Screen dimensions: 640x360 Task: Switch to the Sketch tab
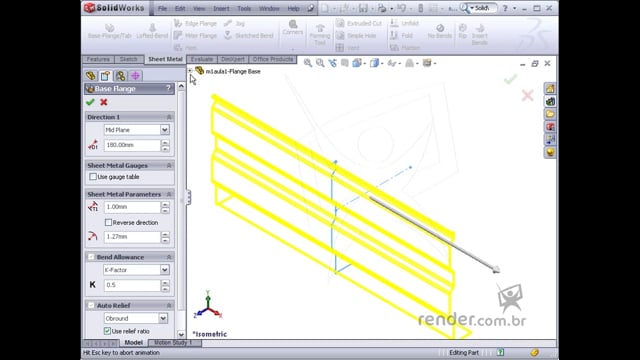[129, 59]
